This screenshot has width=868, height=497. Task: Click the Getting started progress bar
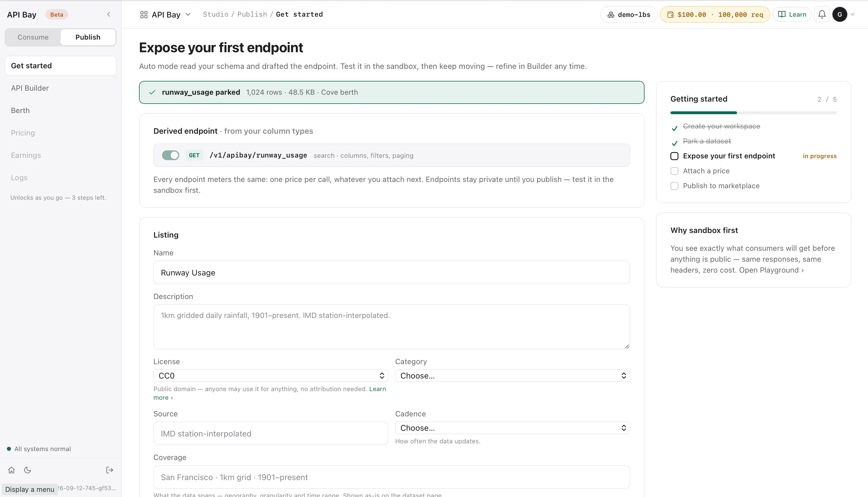coord(753,113)
